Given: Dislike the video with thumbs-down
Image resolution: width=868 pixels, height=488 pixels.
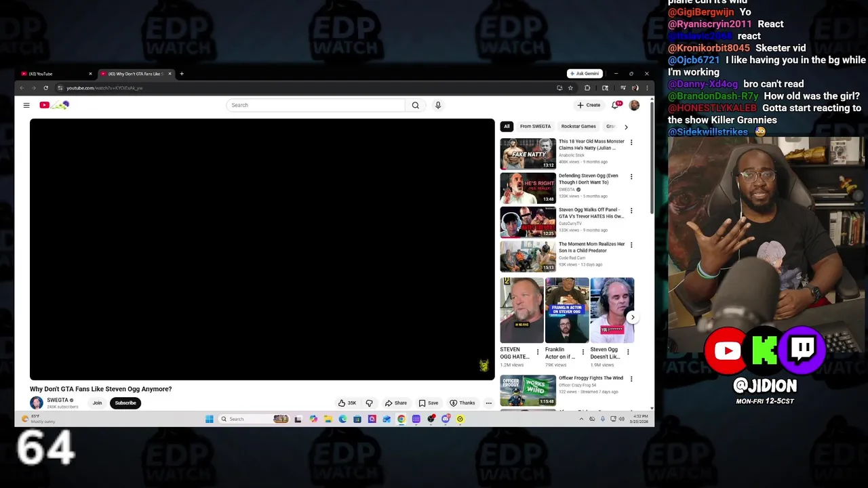Looking at the screenshot, I should [x=370, y=403].
